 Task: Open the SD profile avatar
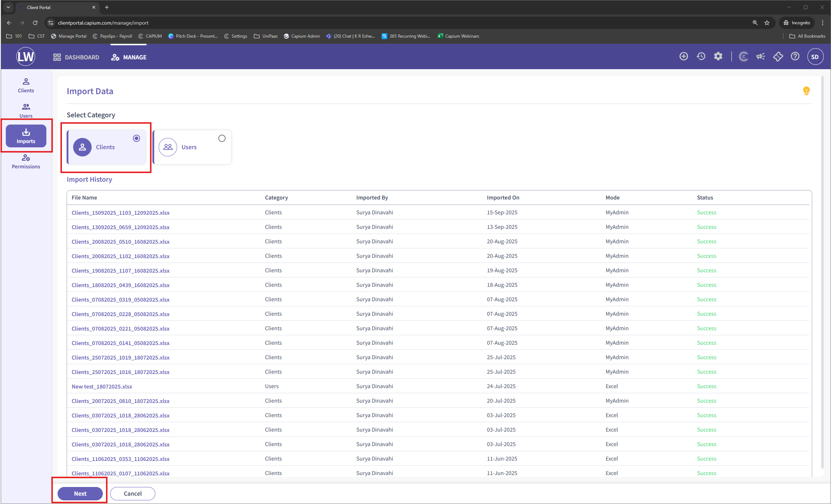click(815, 57)
